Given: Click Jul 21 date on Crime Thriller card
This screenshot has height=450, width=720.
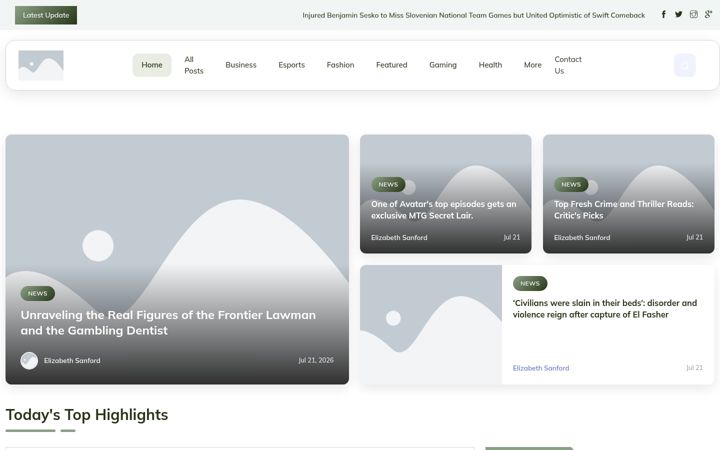Looking at the screenshot, I should [x=694, y=237].
